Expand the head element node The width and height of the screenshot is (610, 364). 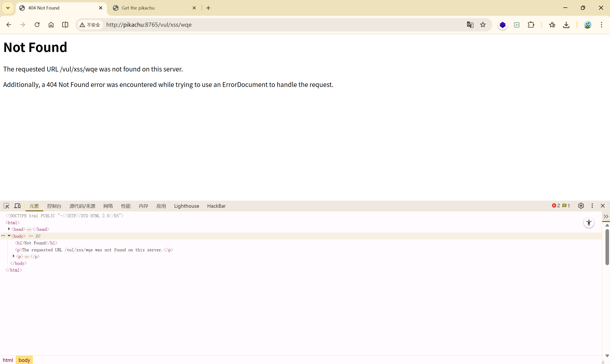(x=9, y=229)
